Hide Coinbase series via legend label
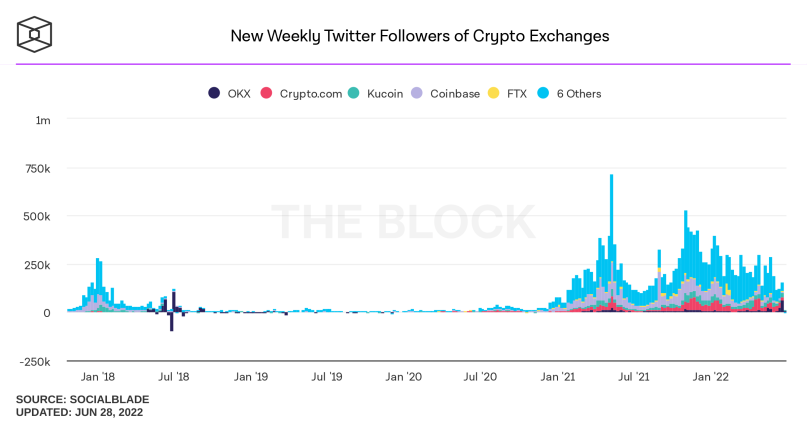Image resolution: width=808 pixels, height=424 pixels. tap(455, 94)
